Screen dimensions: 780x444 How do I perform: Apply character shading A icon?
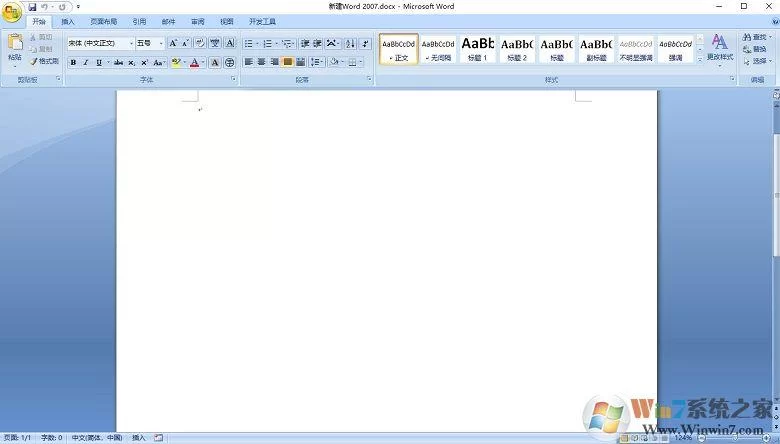[215, 63]
